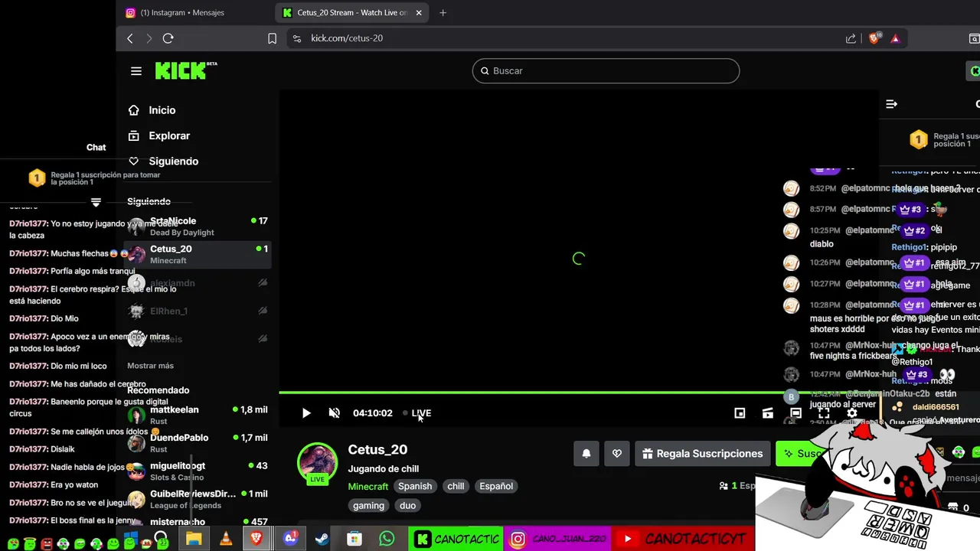Open File Explorer from taskbar
This screenshot has width=980, height=551.
tap(194, 539)
